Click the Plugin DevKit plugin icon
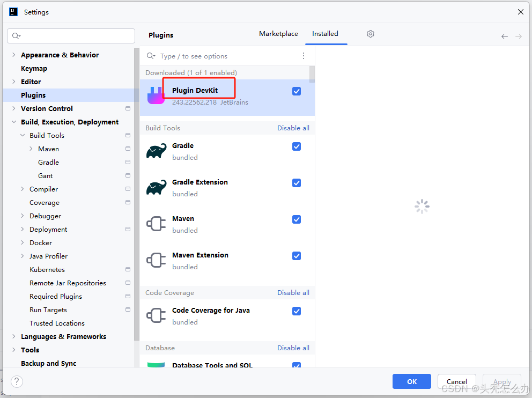Screen dimensions: 532x398 tap(156, 95)
